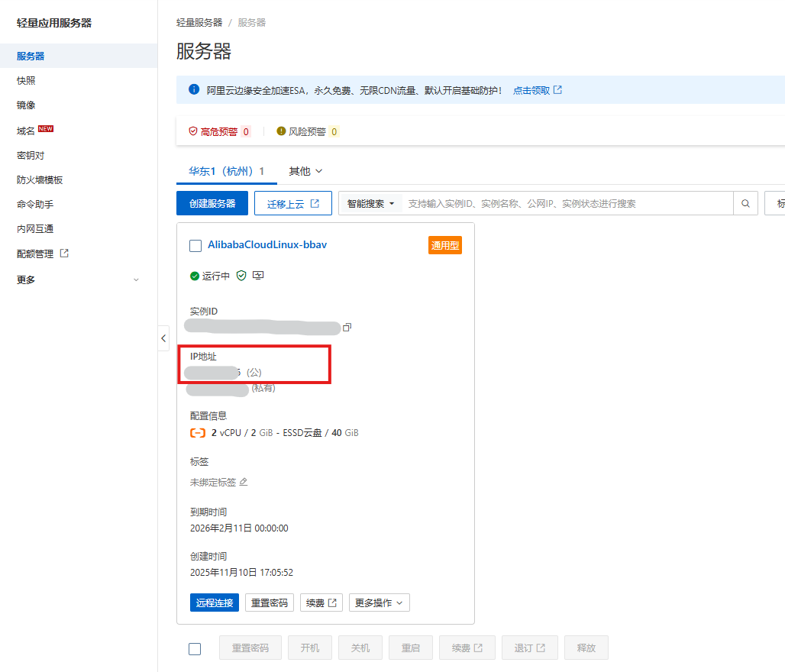
Task: View 高危预警 alerts
Action: coord(219,131)
